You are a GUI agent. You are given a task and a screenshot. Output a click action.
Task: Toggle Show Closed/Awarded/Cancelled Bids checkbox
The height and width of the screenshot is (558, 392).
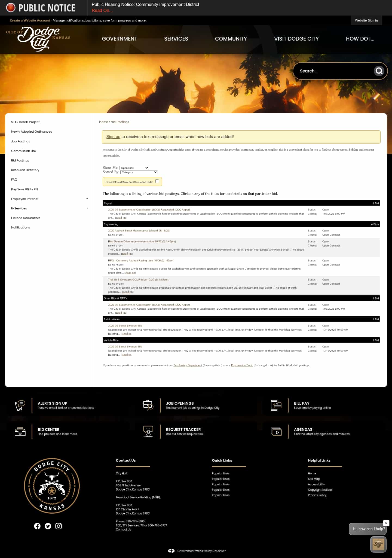157,181
